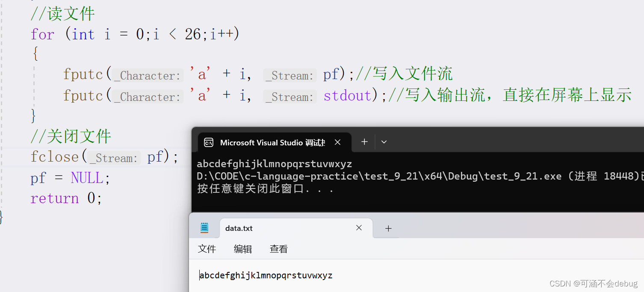Click the Notepad icon beside the data.txt tab

204,228
